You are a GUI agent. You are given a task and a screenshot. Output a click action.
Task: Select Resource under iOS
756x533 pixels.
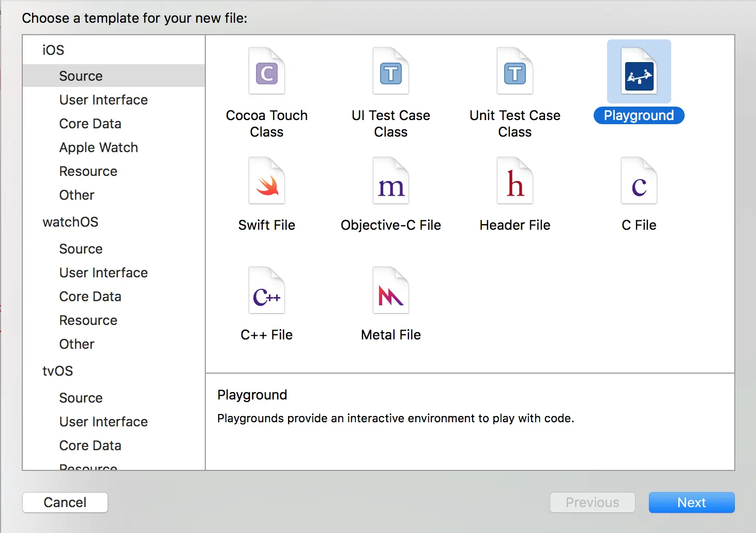coord(88,171)
